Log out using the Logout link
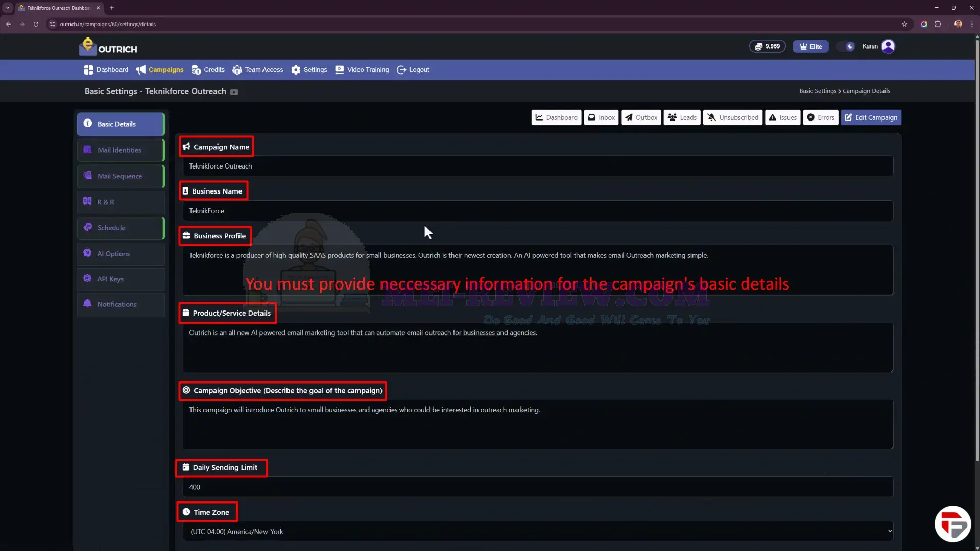This screenshot has width=980, height=551. point(413,70)
